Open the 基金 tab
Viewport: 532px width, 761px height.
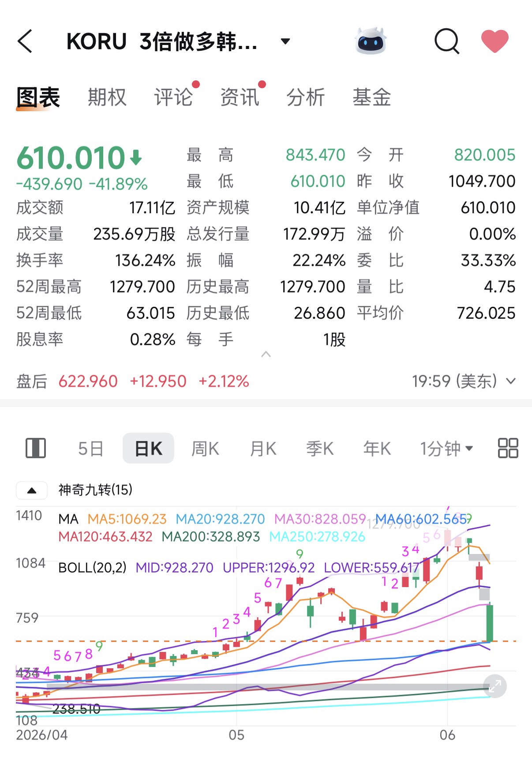click(x=372, y=97)
